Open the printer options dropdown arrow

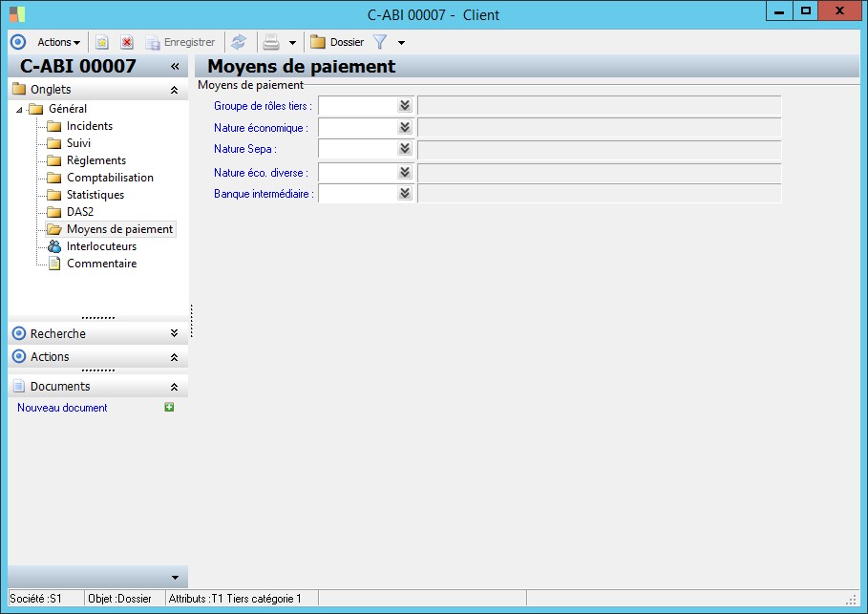(x=292, y=43)
